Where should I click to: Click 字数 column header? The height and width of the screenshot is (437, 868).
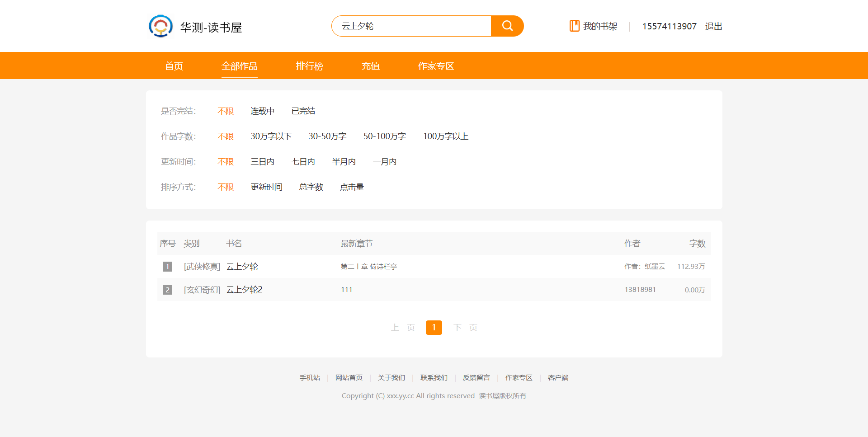[x=697, y=244]
